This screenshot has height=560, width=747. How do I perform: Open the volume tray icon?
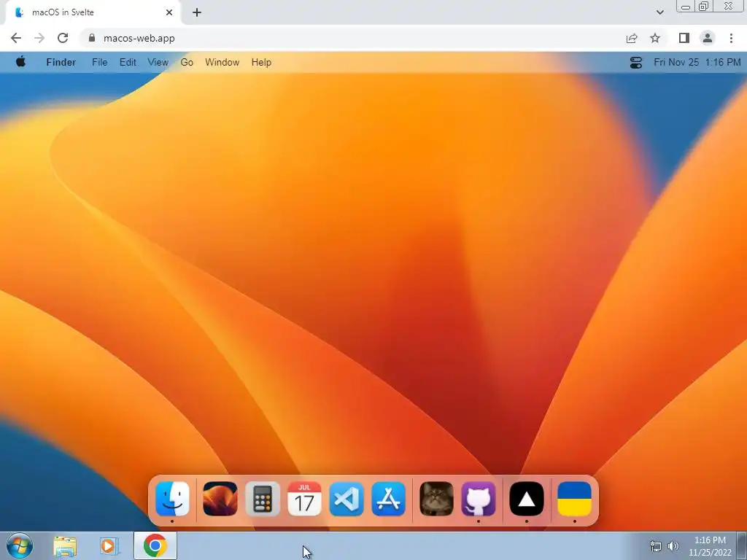[673, 546]
